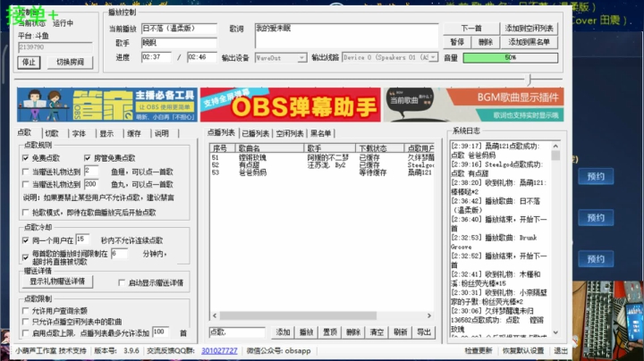Click the 鱼翅 amount input field
The width and height of the screenshot is (644, 361).
coord(91,171)
